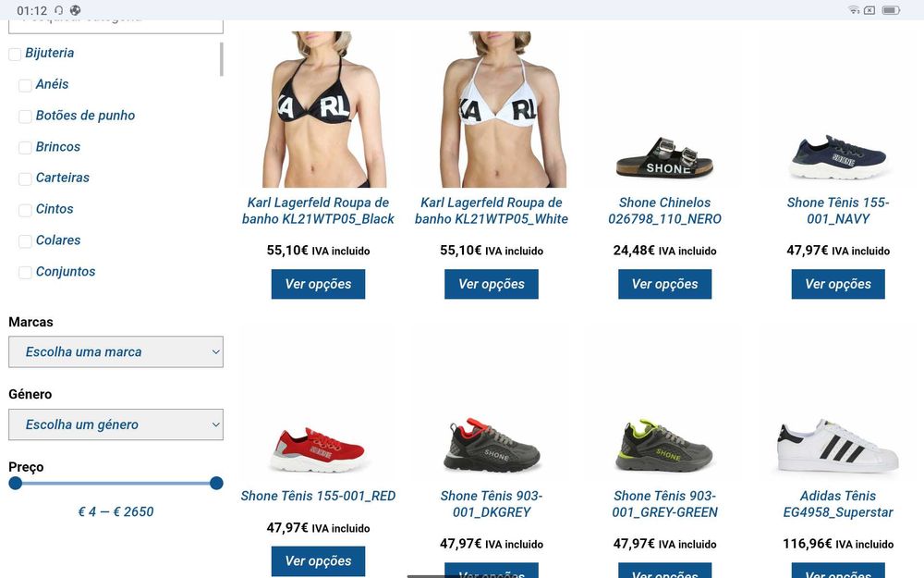Image resolution: width=924 pixels, height=578 pixels.
Task: Click the Wi-Fi status icon
Action: 853,10
